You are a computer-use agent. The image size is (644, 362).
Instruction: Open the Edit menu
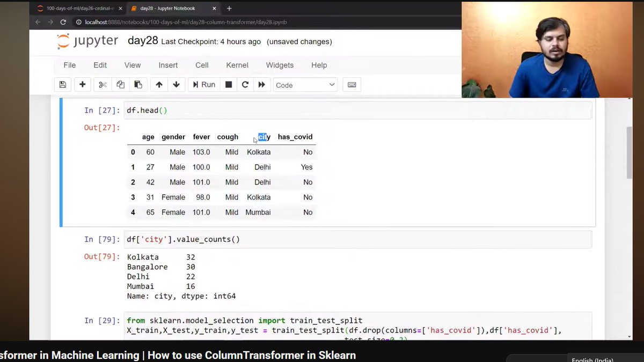tap(100, 65)
